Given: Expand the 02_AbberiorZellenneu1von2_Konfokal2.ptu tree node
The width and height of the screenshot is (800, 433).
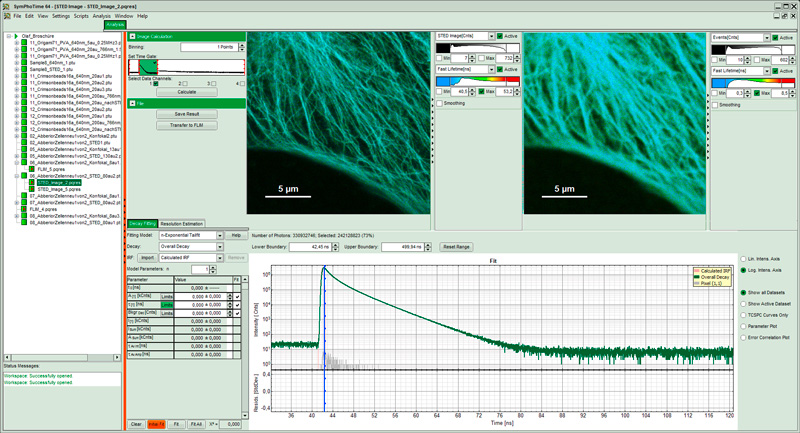Looking at the screenshot, I should click(x=16, y=136).
